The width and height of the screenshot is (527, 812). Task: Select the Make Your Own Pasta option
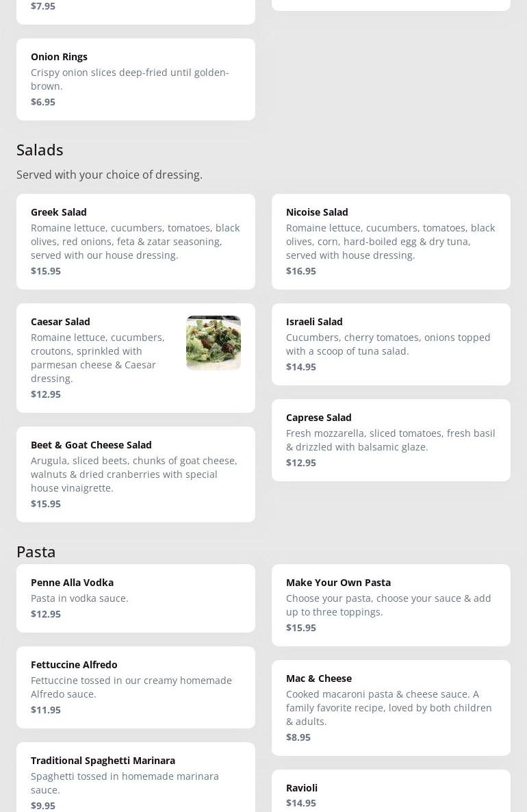390,605
